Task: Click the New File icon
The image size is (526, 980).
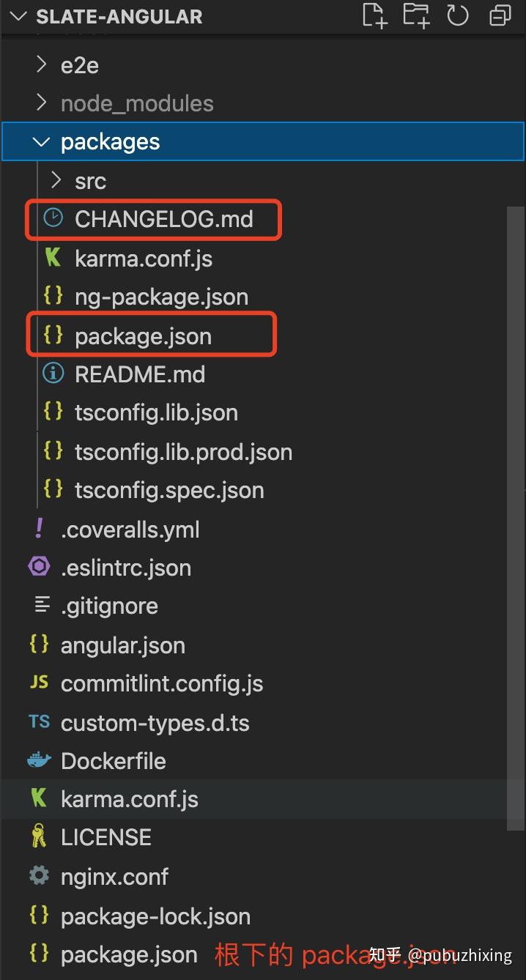Action: [374, 15]
